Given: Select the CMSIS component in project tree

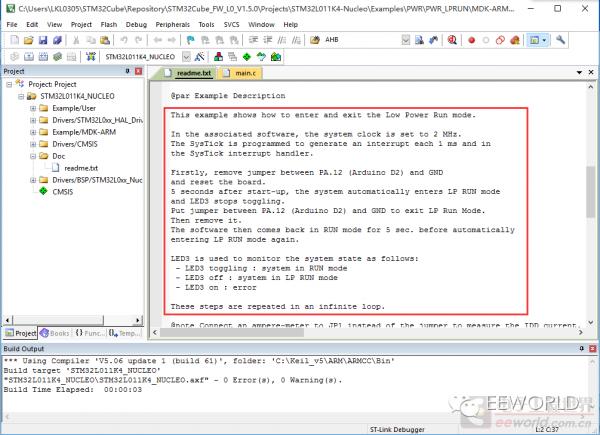Looking at the screenshot, I should tap(62, 192).
